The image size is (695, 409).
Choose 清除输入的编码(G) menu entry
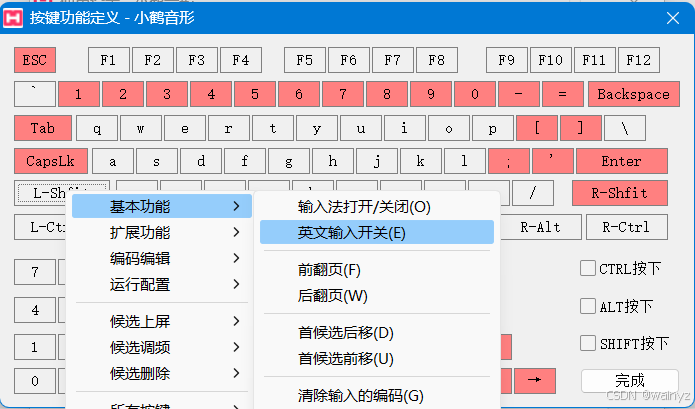point(377,395)
